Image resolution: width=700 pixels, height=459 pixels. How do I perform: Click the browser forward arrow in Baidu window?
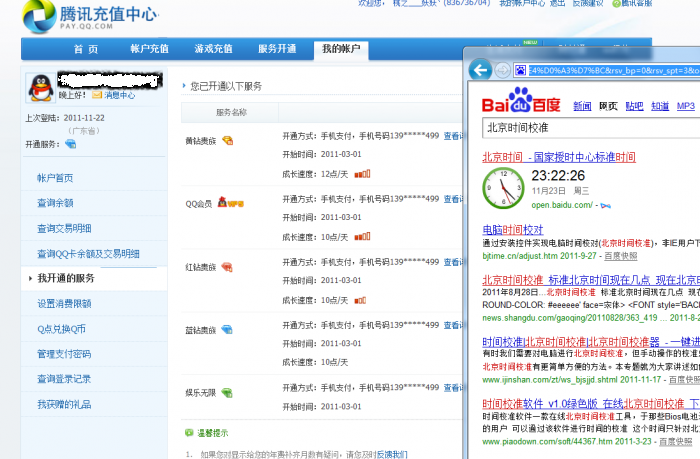(x=503, y=70)
